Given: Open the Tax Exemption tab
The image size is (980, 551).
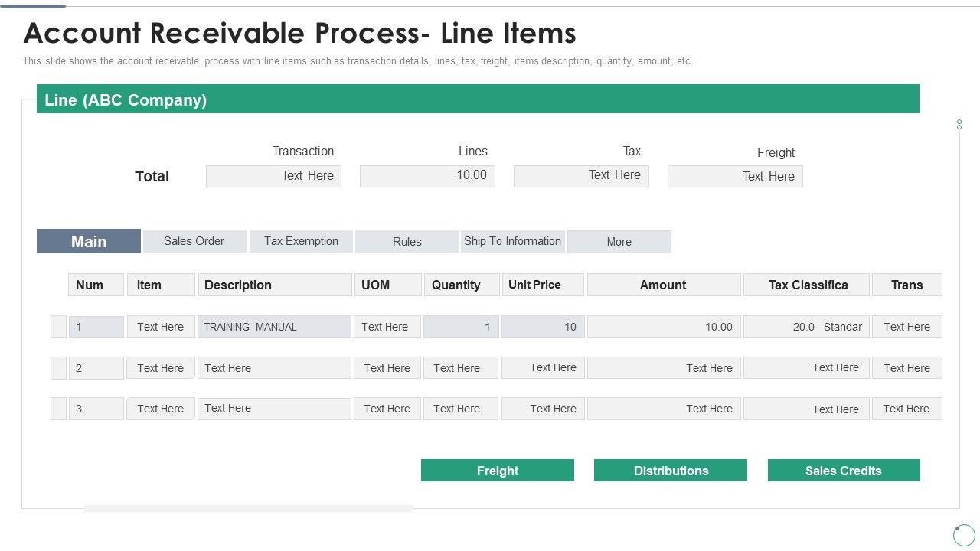Looking at the screenshot, I should coord(301,241).
